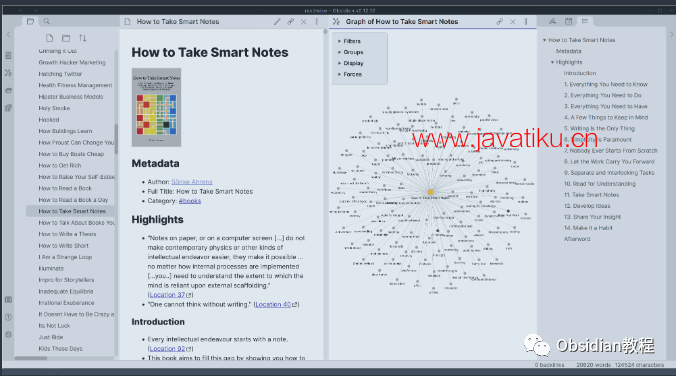Open the #books category tag link
The height and width of the screenshot is (376, 676).
190,201
